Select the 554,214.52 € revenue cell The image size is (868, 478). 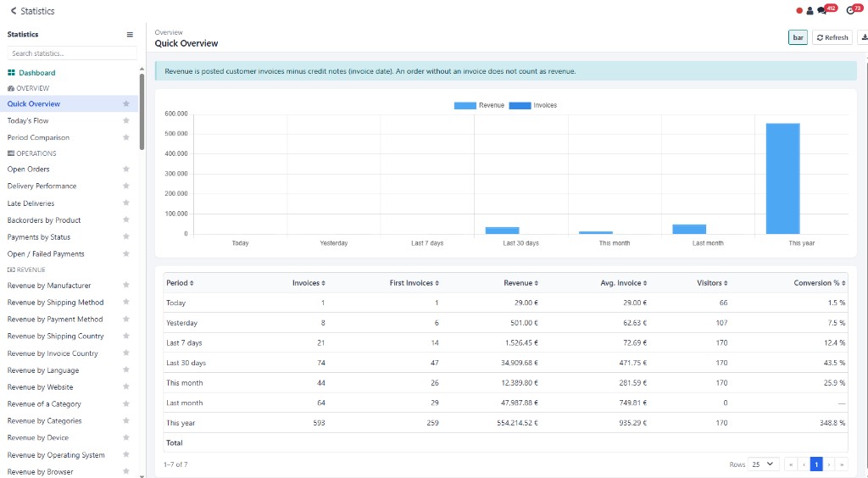point(518,423)
